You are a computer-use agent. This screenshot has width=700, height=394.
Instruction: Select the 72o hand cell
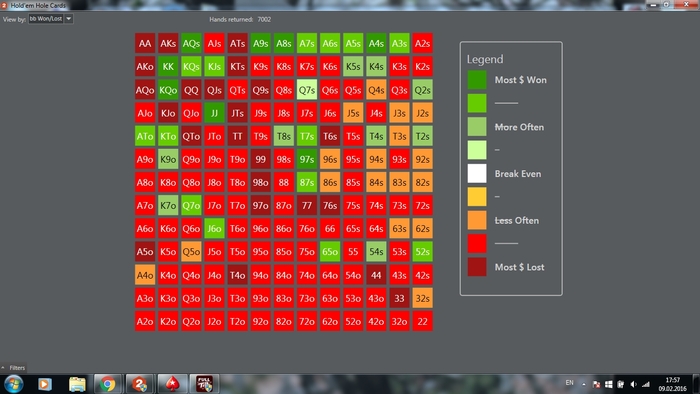click(307, 321)
